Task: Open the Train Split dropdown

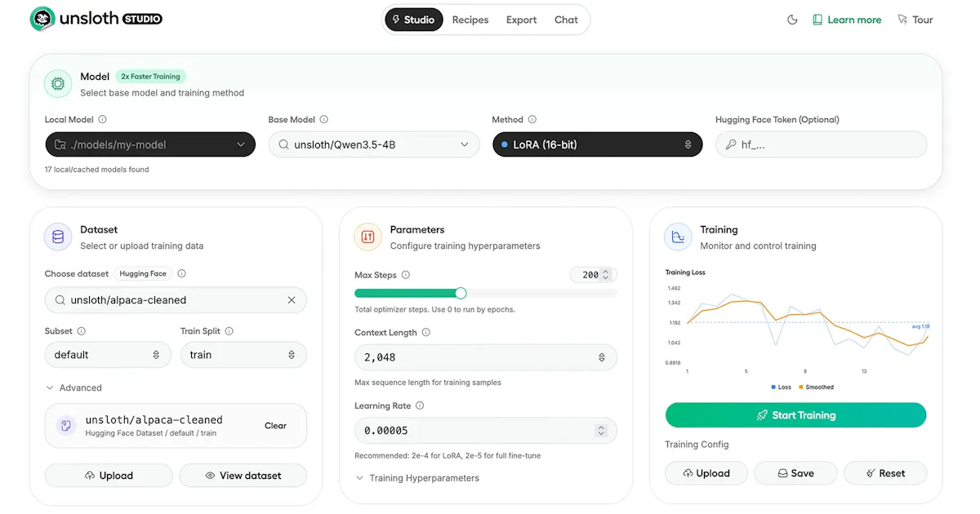Action: 243,355
